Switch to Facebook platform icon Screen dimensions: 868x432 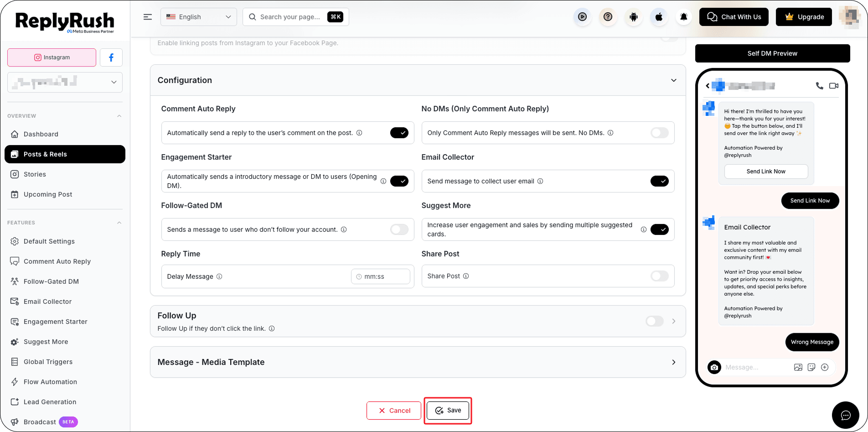point(111,57)
